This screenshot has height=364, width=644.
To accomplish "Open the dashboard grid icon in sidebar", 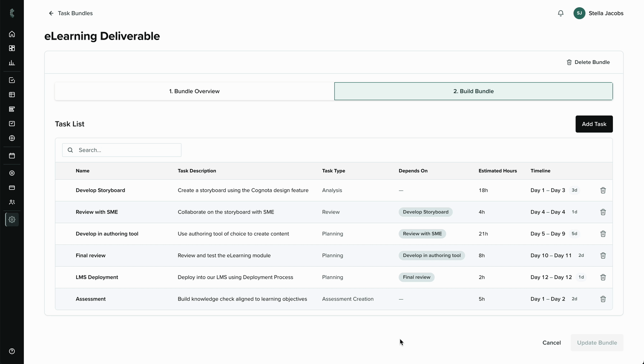I will click(x=12, y=48).
